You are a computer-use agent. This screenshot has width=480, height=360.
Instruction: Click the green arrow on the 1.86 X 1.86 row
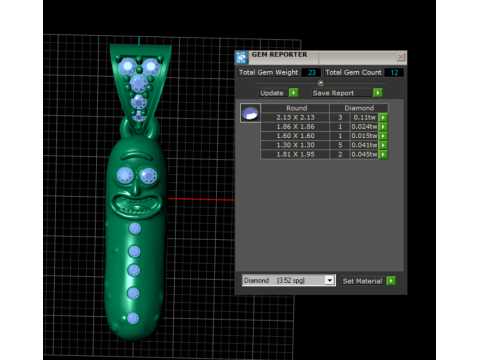point(383,127)
